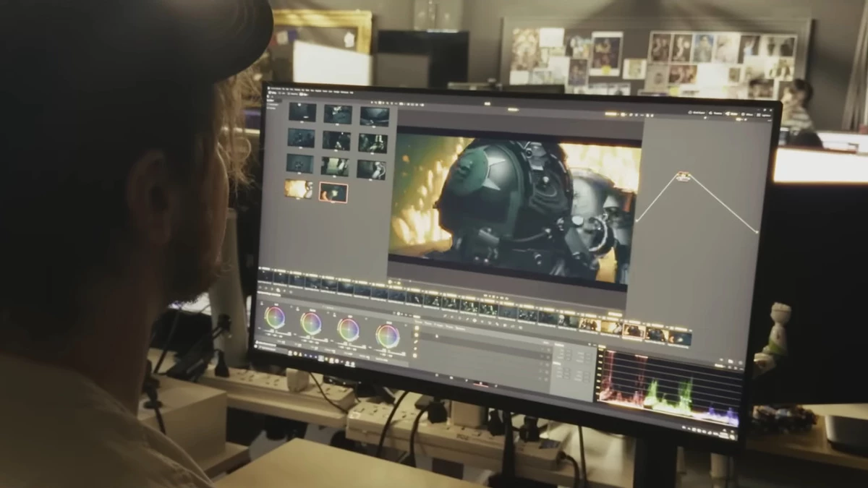Image resolution: width=868 pixels, height=488 pixels.
Task: Click the parade scope waveform display
Action: (x=668, y=388)
